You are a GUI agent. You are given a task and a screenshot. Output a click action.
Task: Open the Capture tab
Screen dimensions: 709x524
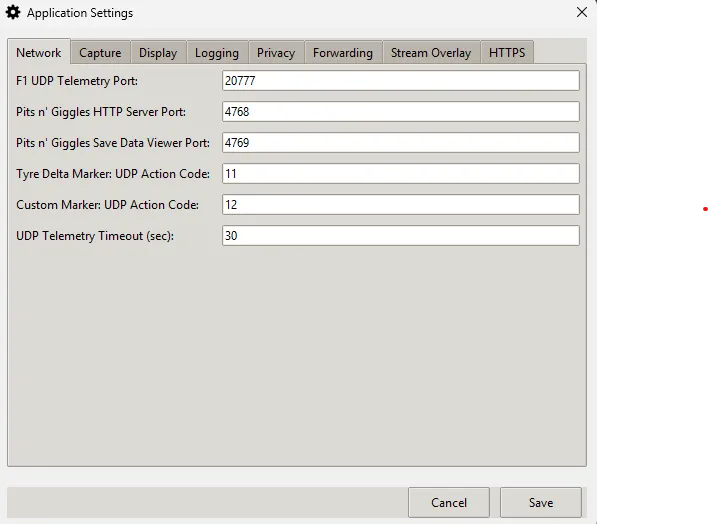click(100, 53)
